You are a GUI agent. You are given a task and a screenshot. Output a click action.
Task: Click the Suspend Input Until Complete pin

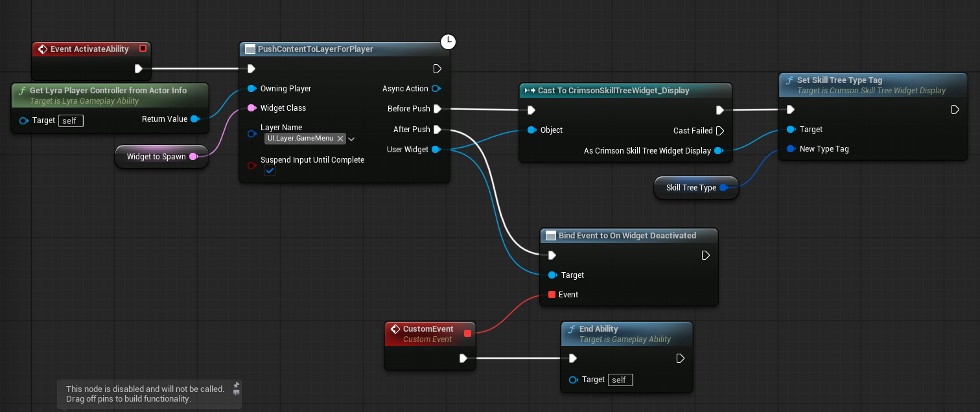(x=251, y=166)
